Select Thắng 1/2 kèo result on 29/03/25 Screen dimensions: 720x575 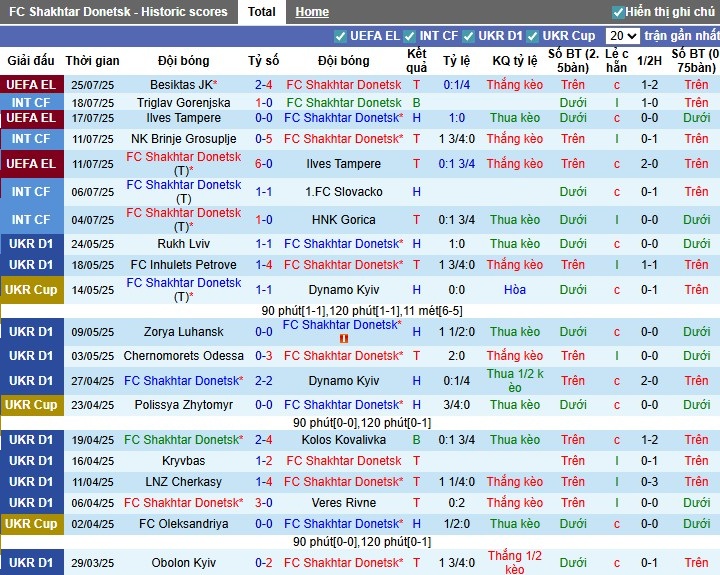coord(515,563)
